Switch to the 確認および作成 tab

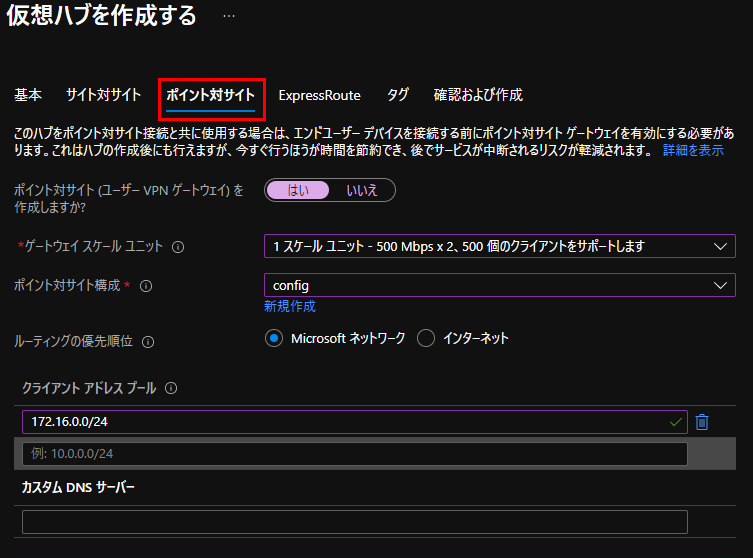point(478,95)
